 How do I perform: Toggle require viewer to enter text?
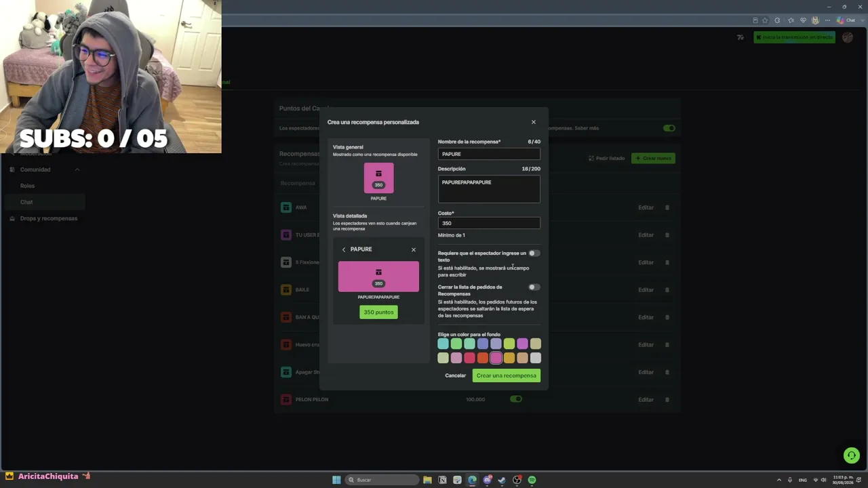tap(534, 253)
